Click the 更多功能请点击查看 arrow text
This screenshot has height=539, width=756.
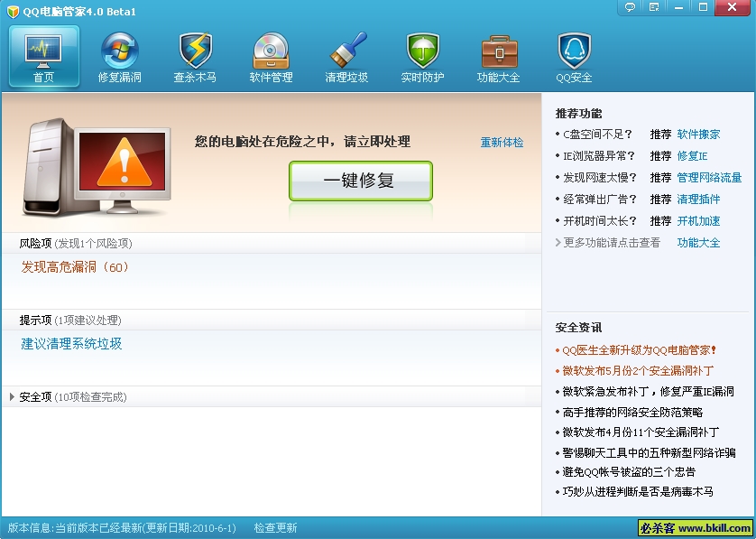click(x=607, y=243)
